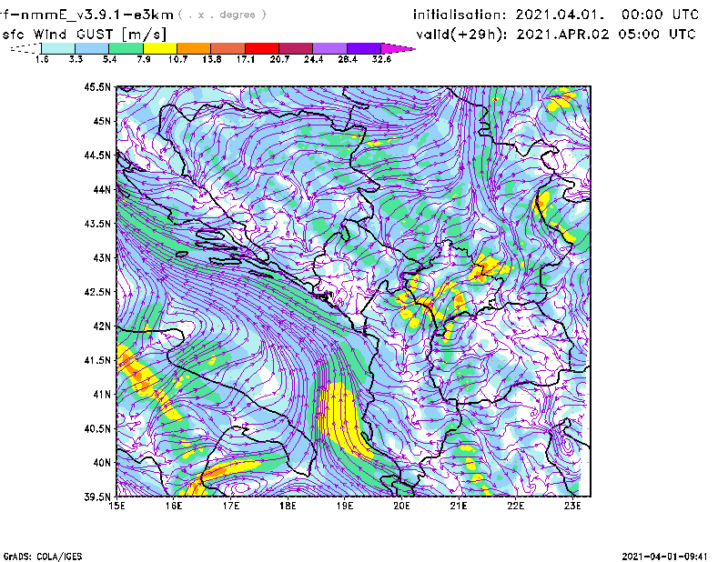Click the model name 'nmmE_v3.9.1-e3km' text
728x562 pixels.
97,15
